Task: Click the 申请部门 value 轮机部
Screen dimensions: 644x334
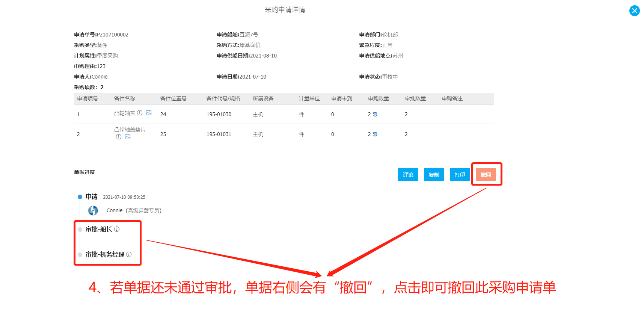Action: (x=390, y=35)
